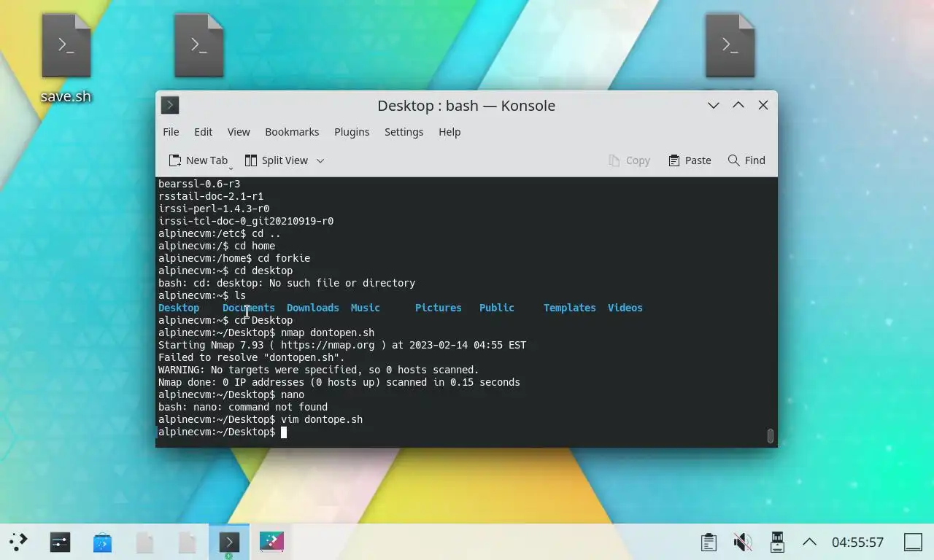Open the Help menu
The width and height of the screenshot is (934, 560).
click(x=449, y=132)
